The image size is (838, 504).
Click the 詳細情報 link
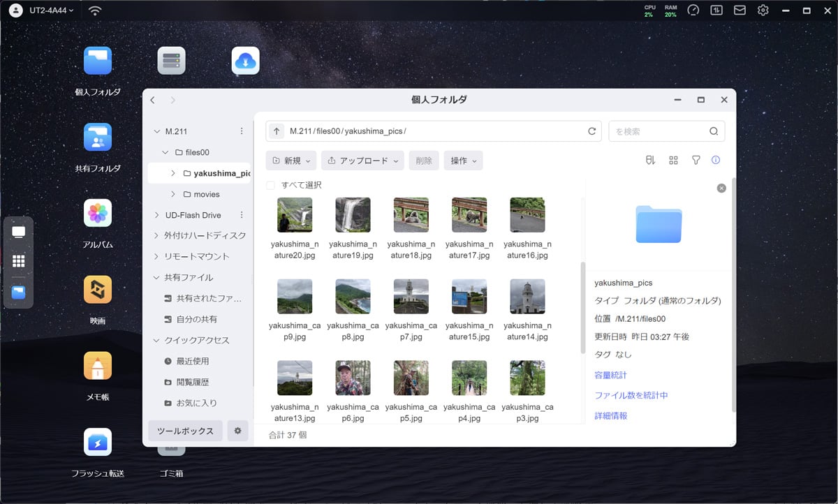coord(610,415)
